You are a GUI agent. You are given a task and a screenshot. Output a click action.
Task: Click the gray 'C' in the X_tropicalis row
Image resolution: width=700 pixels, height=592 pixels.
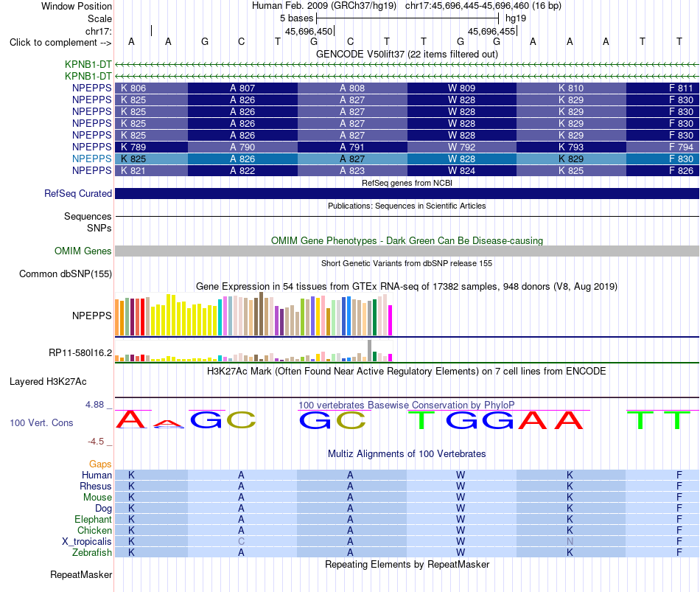click(x=241, y=542)
